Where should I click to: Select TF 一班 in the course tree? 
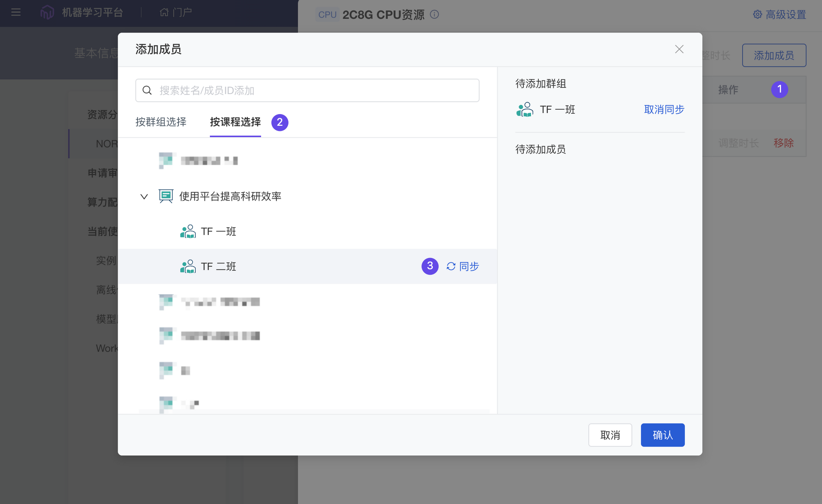[x=218, y=232]
